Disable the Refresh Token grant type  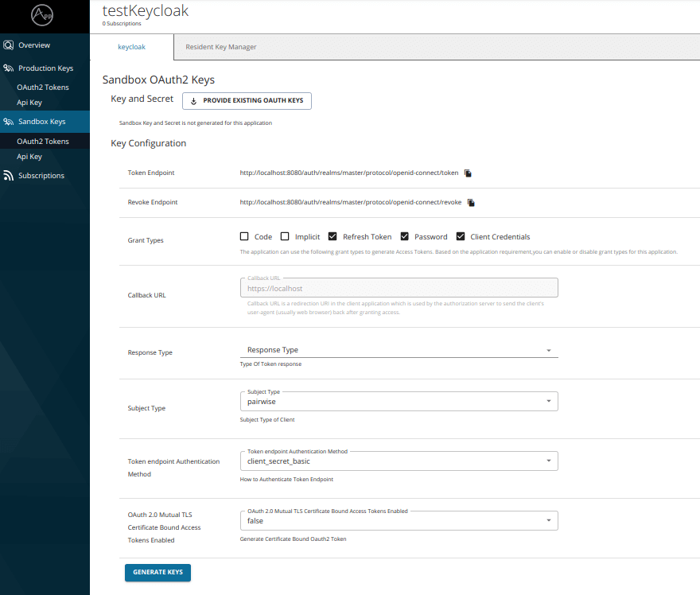(332, 236)
